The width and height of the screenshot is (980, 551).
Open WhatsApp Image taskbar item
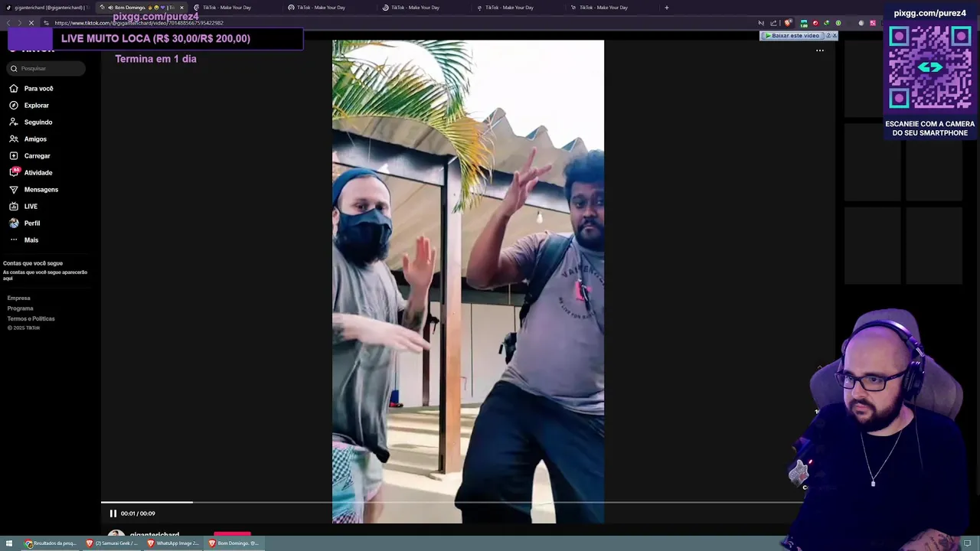(174, 543)
